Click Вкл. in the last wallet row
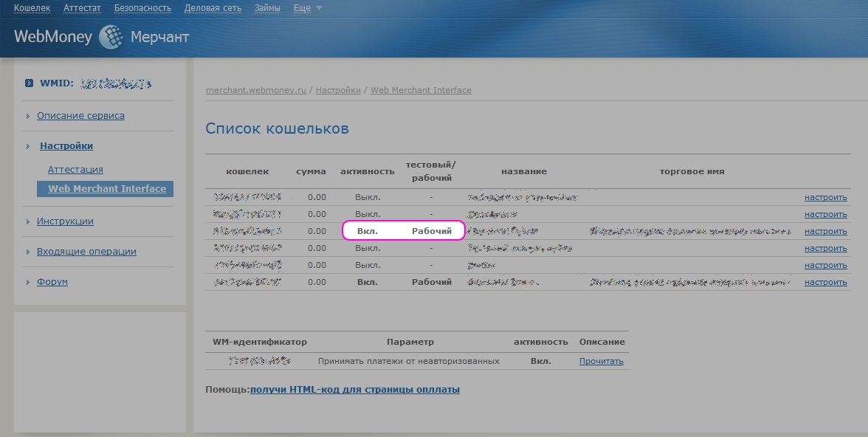Image resolution: width=868 pixels, height=437 pixels. [368, 282]
